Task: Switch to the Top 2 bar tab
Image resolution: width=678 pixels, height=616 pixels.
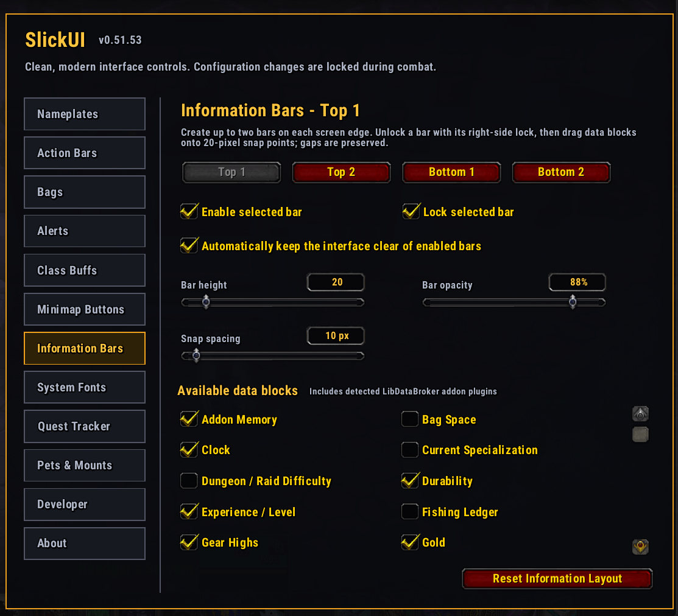Action: pyautogui.click(x=341, y=172)
